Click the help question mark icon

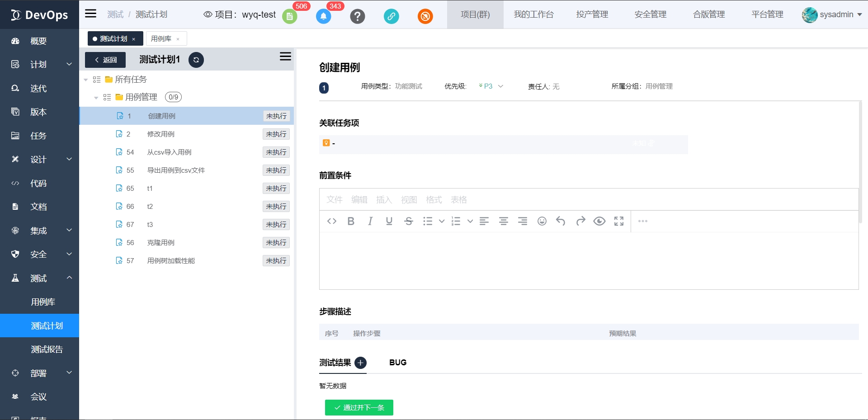tap(358, 16)
